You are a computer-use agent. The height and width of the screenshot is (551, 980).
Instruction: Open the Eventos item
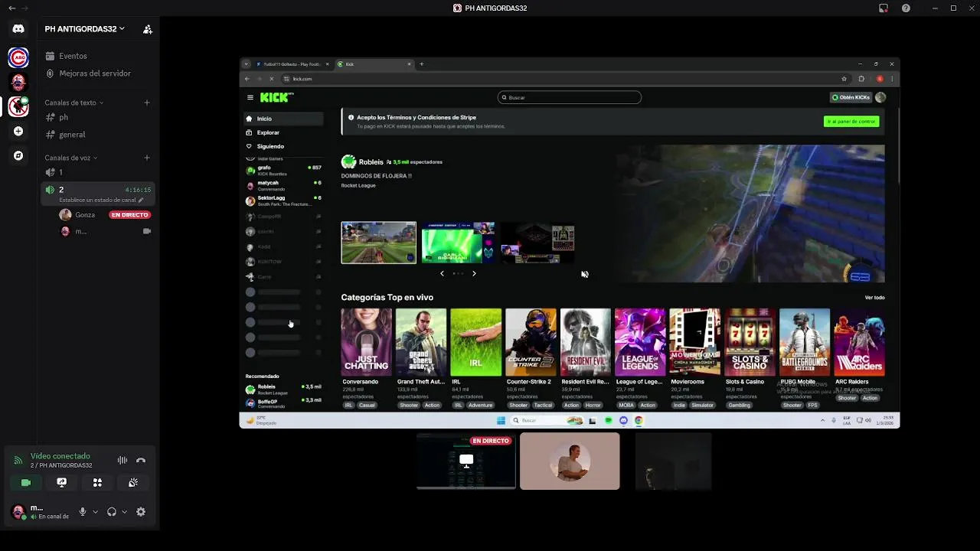point(99,56)
